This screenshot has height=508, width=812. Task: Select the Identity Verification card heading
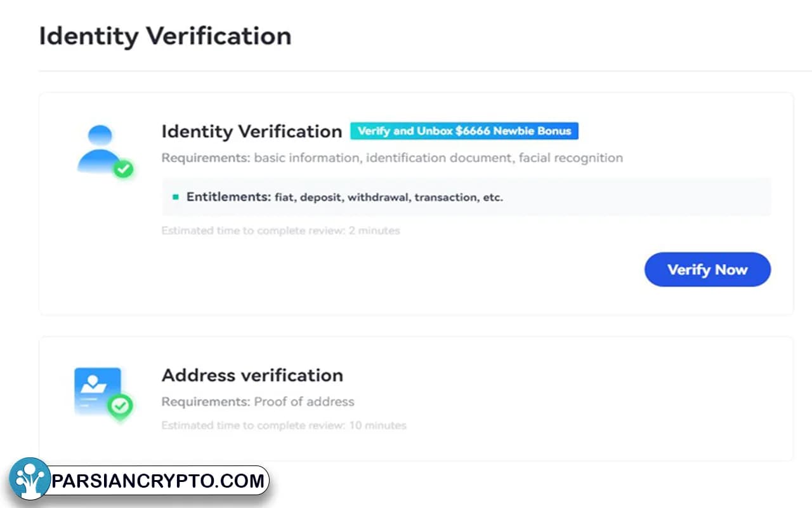[x=251, y=131]
